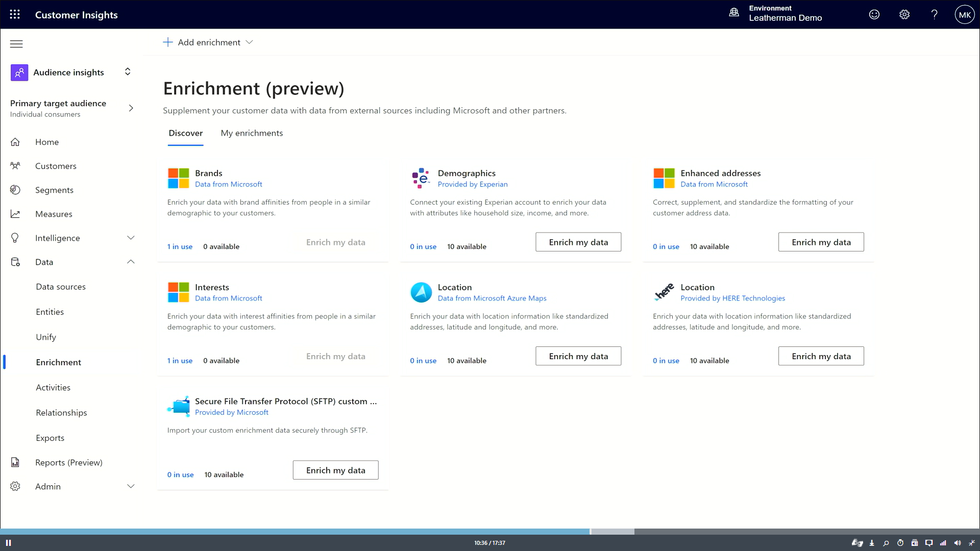Click the Admin gear icon in sidebar
The image size is (980, 551).
point(15,486)
